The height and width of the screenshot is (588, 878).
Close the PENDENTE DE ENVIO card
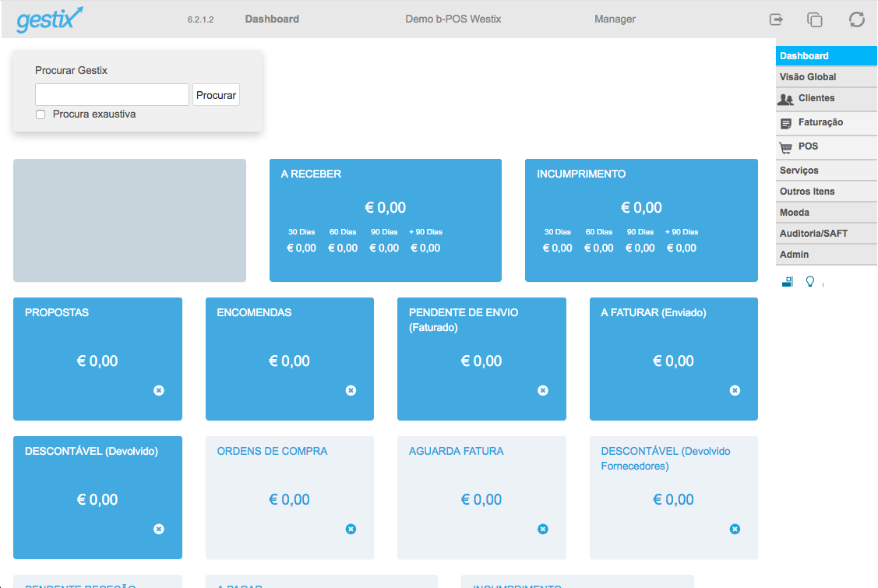542,390
